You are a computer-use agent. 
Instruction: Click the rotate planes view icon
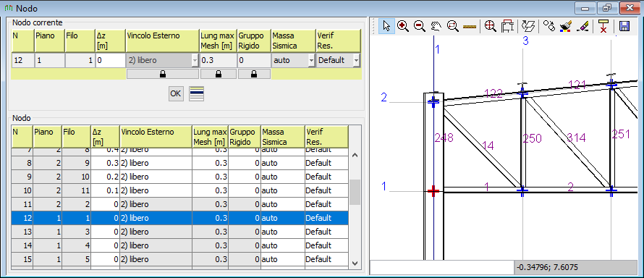coord(528,26)
